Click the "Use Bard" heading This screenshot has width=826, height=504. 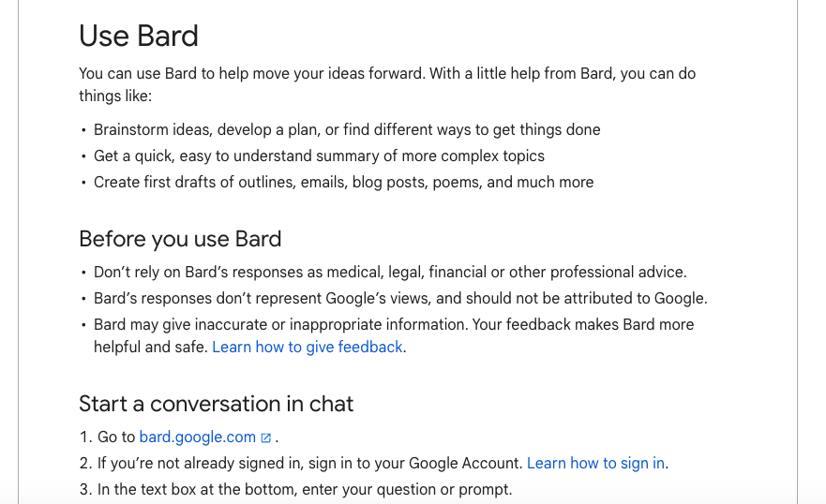(x=139, y=36)
